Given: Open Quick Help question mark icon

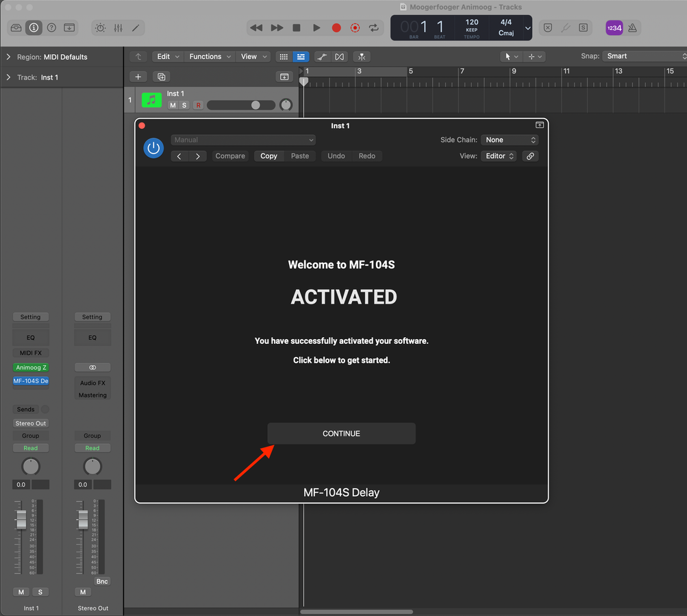Looking at the screenshot, I should (51, 27).
